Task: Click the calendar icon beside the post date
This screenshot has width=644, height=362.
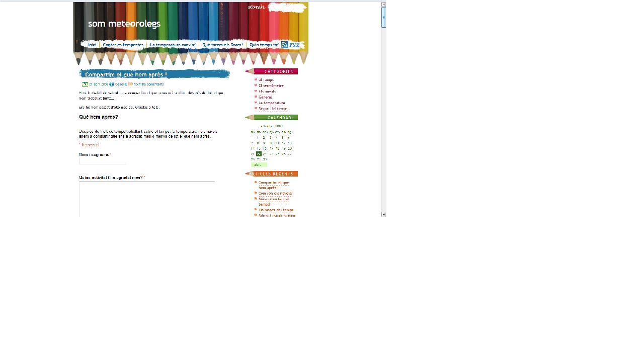Action: 85,84
